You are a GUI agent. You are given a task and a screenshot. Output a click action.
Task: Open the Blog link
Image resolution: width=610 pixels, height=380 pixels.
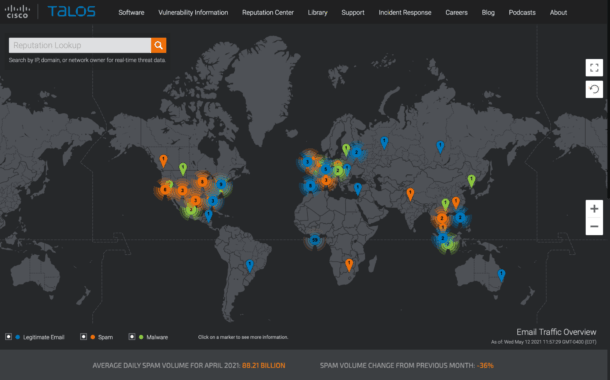[488, 12]
